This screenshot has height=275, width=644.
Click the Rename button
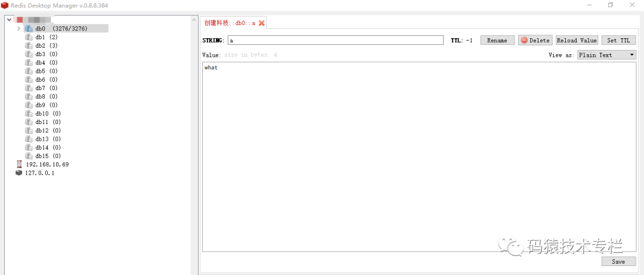click(x=497, y=41)
